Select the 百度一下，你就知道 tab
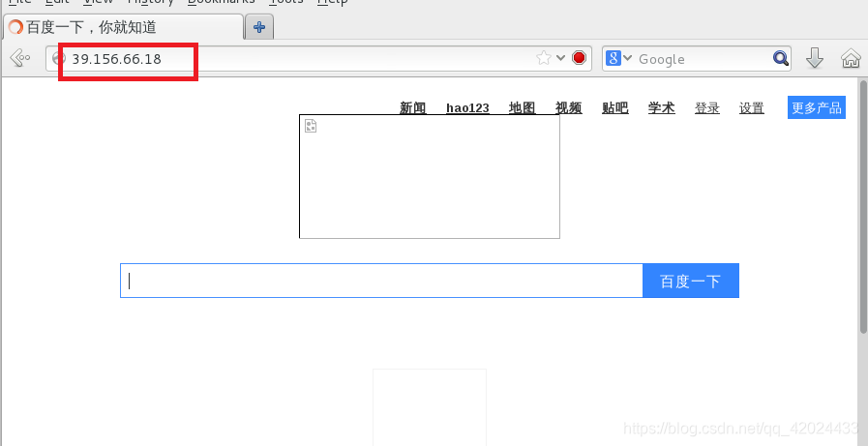 click(124, 27)
